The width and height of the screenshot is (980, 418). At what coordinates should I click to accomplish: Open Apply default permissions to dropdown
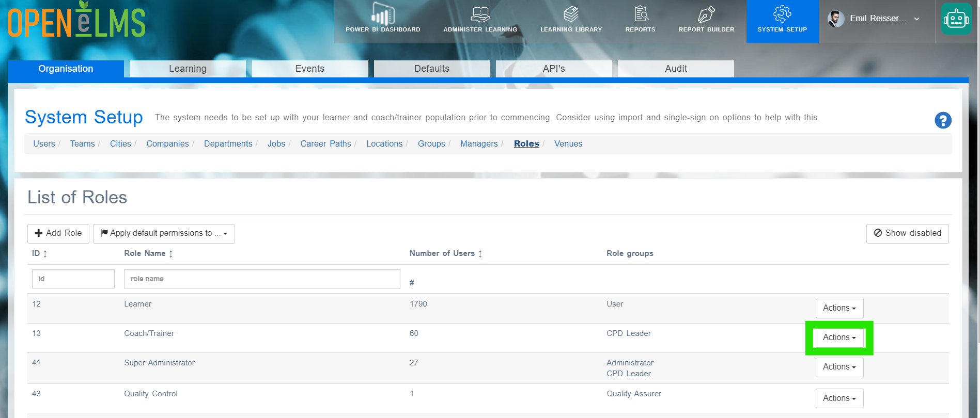click(164, 233)
